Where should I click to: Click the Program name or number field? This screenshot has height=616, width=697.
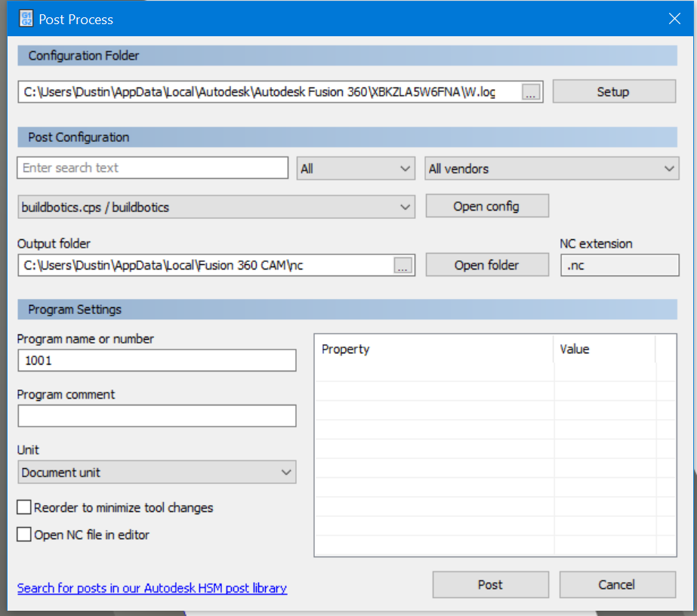156,361
